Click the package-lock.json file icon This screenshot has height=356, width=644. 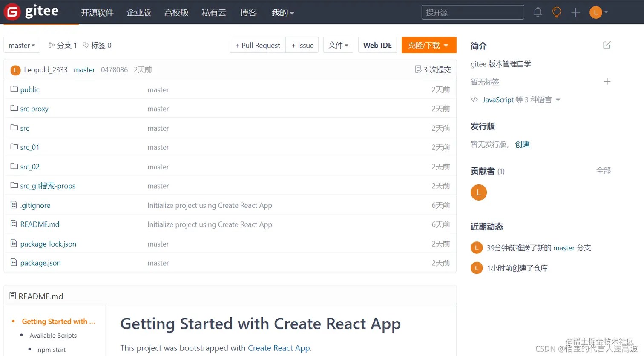pyautogui.click(x=14, y=243)
